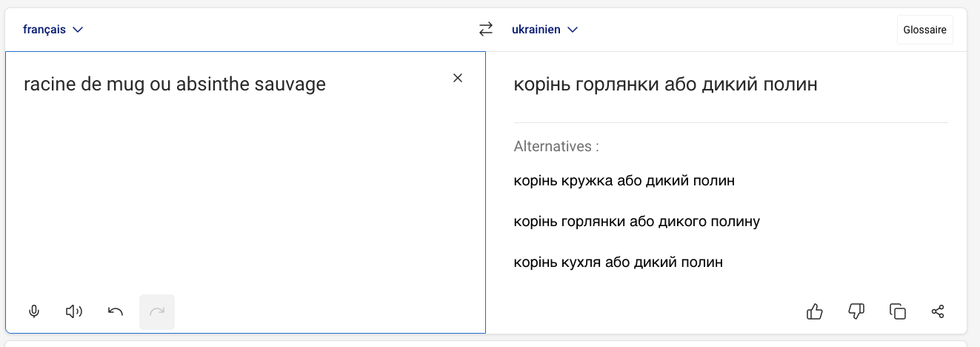The image size is (980, 347).
Task: Clear the source text with the X icon
Action: pos(458,79)
